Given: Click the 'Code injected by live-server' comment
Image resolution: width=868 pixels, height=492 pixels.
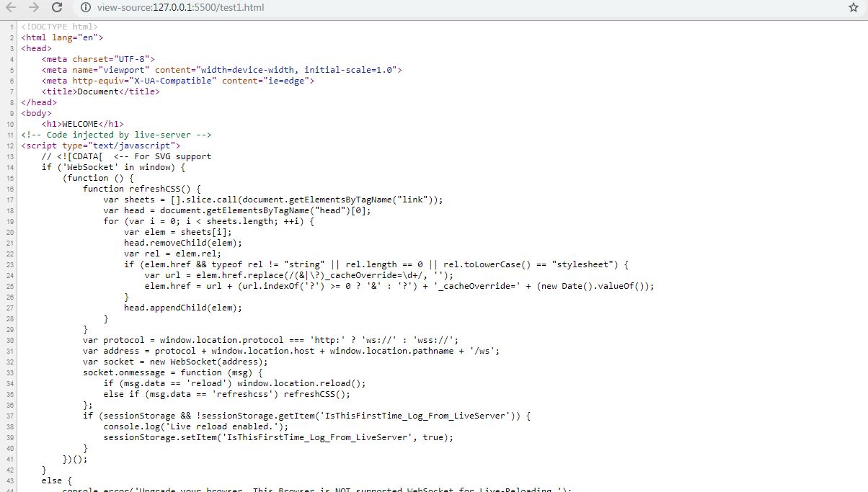Looking at the screenshot, I should (x=116, y=135).
